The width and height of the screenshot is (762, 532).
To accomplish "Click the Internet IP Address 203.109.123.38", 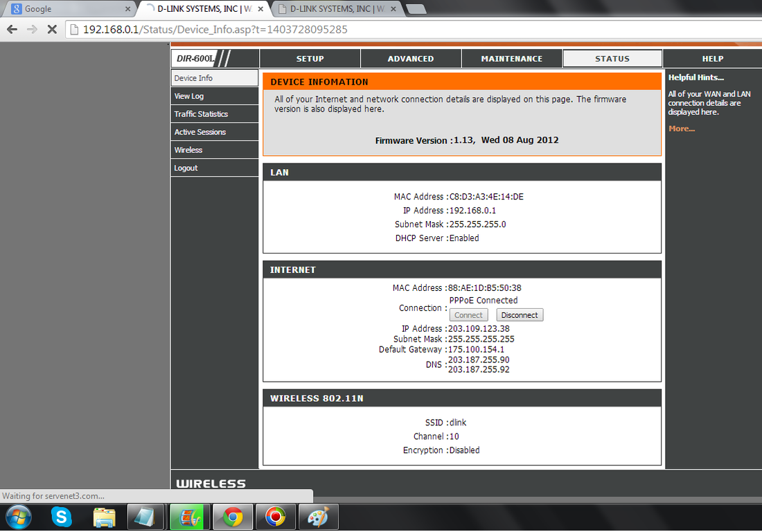I will [479, 329].
